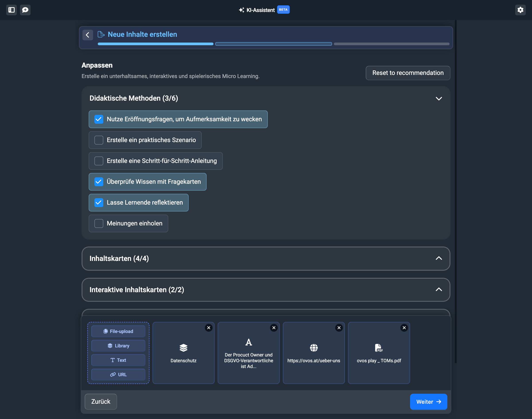
Task: Uncheck Nutze Eröffnungsfragen checkbox
Action: [99, 119]
